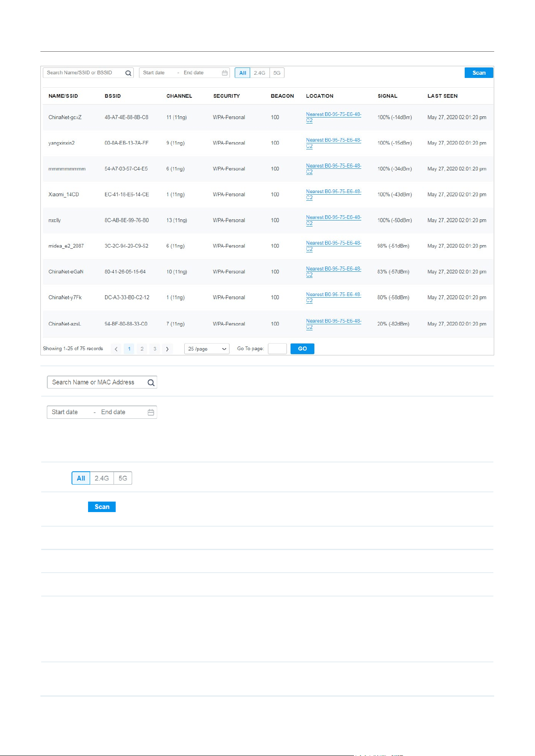Open location link for mmmmmmmmm row

pos(333,169)
